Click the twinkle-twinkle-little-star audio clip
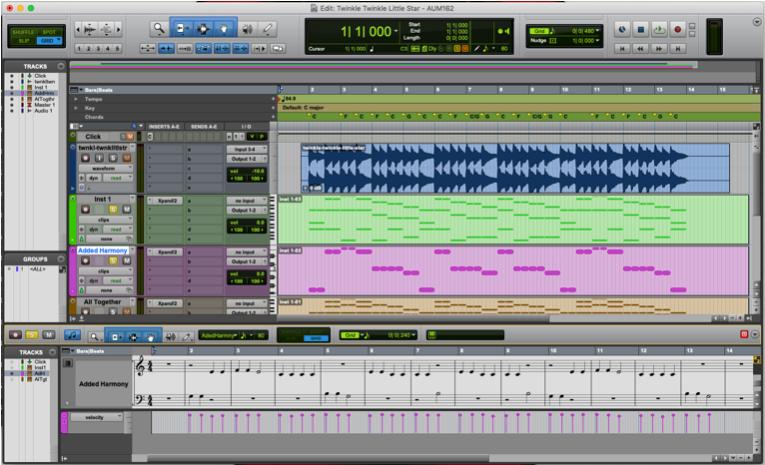 [515, 168]
